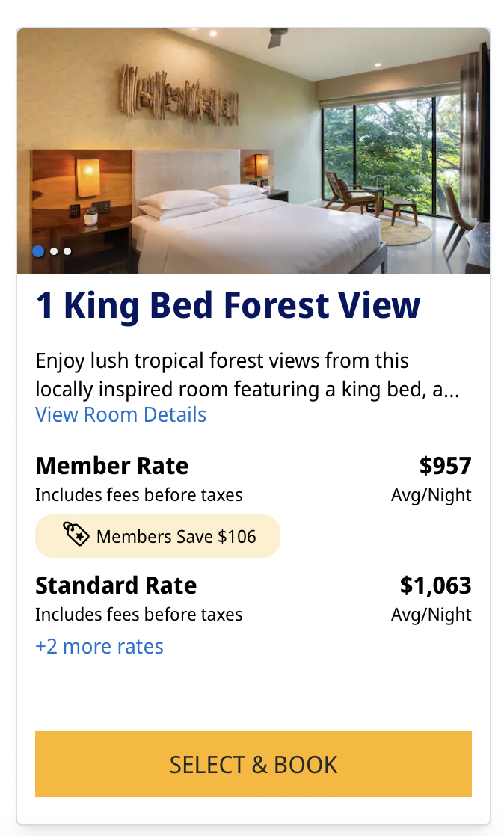This screenshot has height=836, width=504.
Task: Click 'Avg/Night' below the $957 price
Action: (431, 495)
